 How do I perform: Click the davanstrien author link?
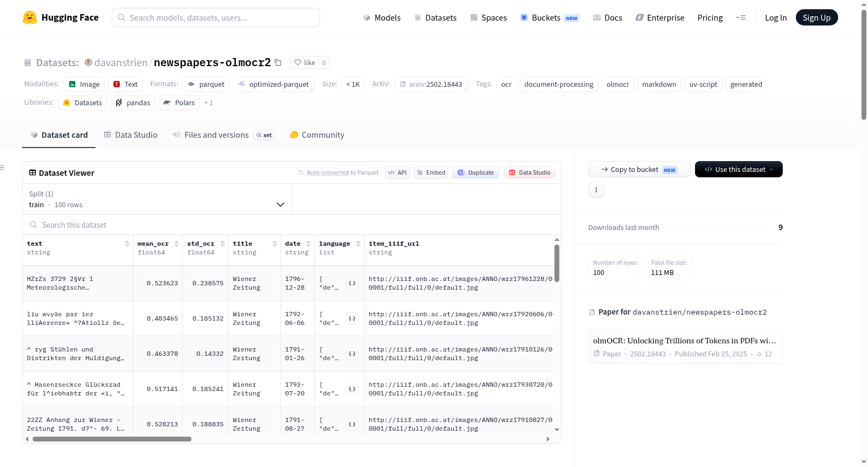point(120,62)
